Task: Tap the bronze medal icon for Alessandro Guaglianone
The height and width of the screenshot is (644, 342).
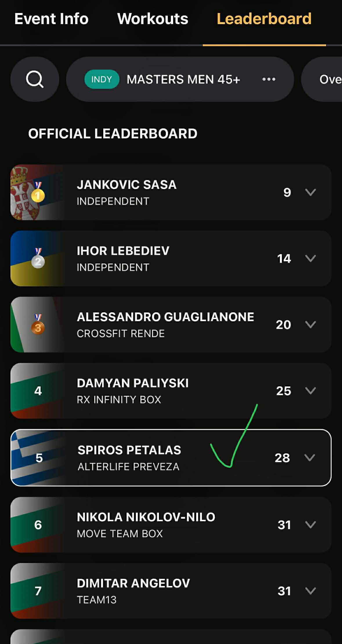Action: coord(38,324)
